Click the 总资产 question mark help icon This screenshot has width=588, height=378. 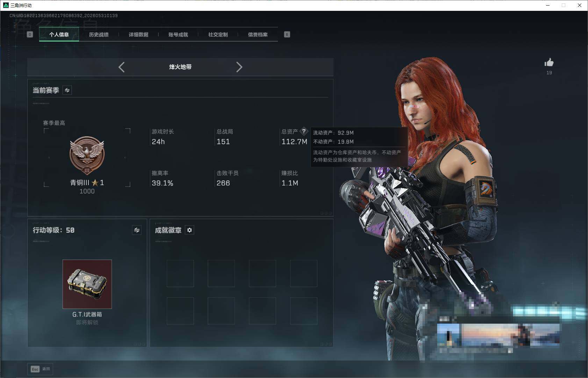pos(304,131)
